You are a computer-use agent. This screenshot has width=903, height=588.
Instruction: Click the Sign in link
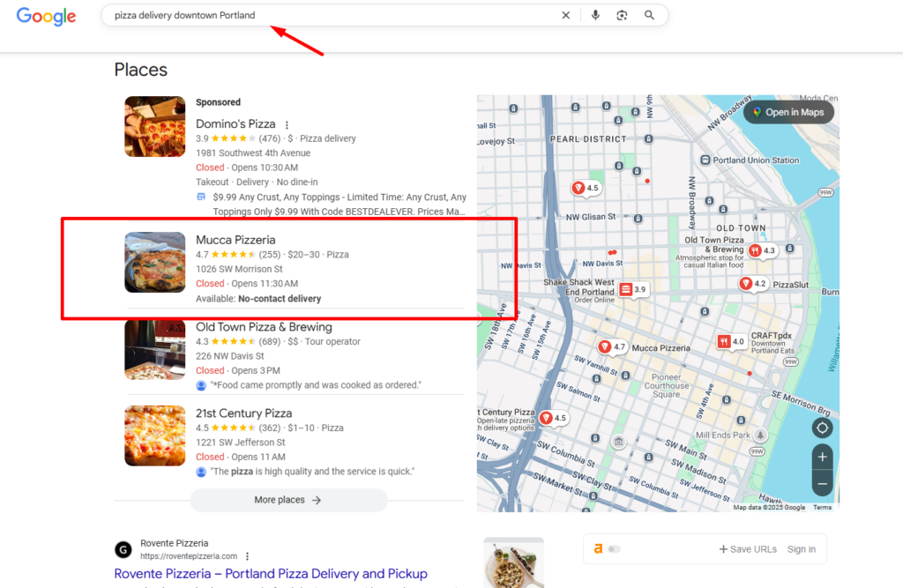[802, 548]
